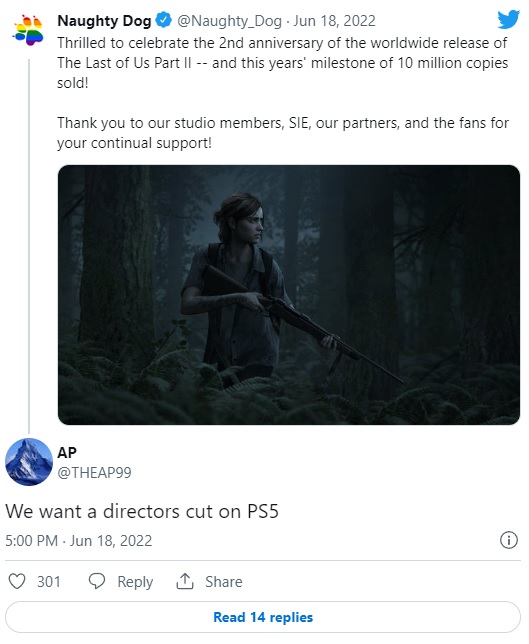Click the reply text about directors cut on PS5
This screenshot has width=529, height=644.
[x=142, y=511]
